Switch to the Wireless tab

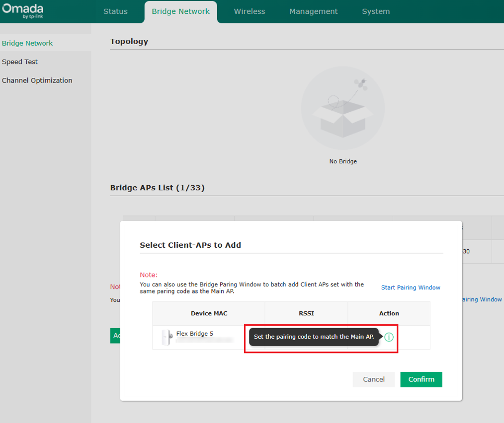250,11
